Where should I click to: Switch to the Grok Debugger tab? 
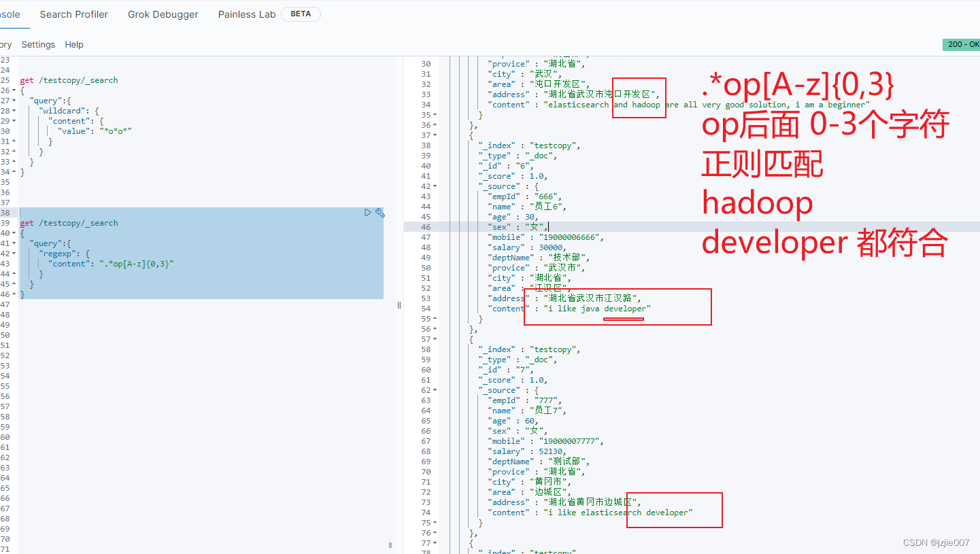tap(163, 14)
